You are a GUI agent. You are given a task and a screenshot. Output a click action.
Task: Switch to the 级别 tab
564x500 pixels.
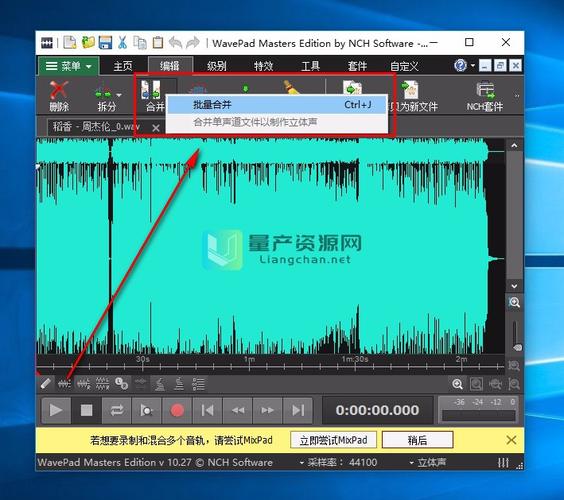tap(217, 66)
